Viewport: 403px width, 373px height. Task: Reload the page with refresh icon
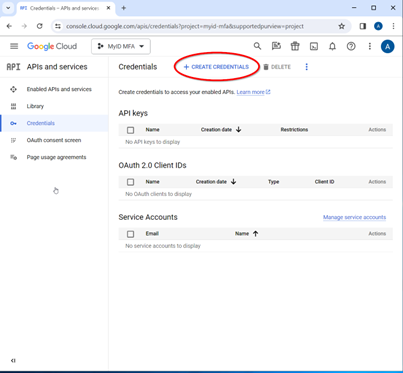pos(40,26)
